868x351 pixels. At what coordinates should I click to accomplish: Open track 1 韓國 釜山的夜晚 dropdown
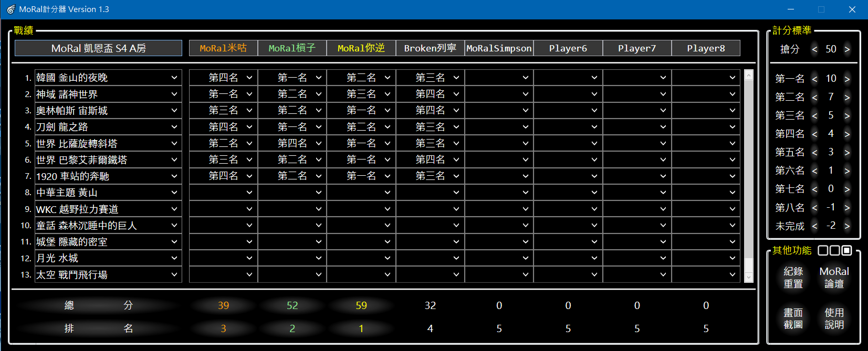(108, 78)
